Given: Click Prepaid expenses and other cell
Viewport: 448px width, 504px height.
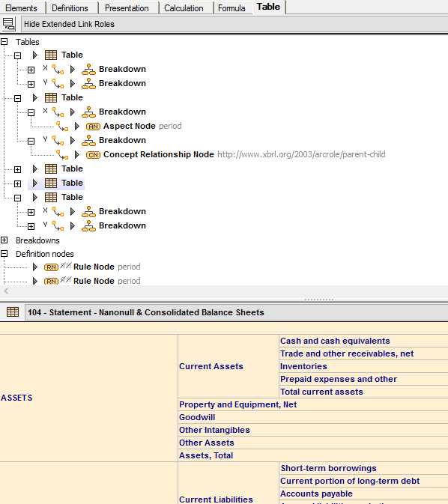Looking at the screenshot, I should (x=364, y=379).
